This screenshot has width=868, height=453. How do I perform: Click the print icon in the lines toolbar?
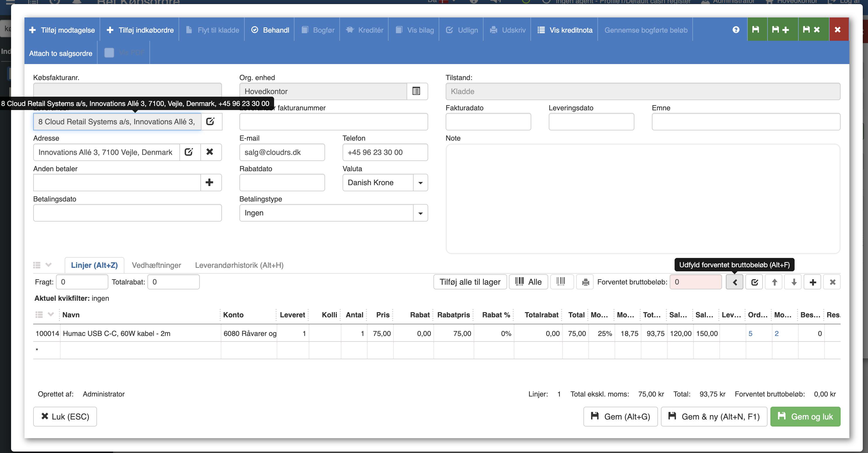585,282
